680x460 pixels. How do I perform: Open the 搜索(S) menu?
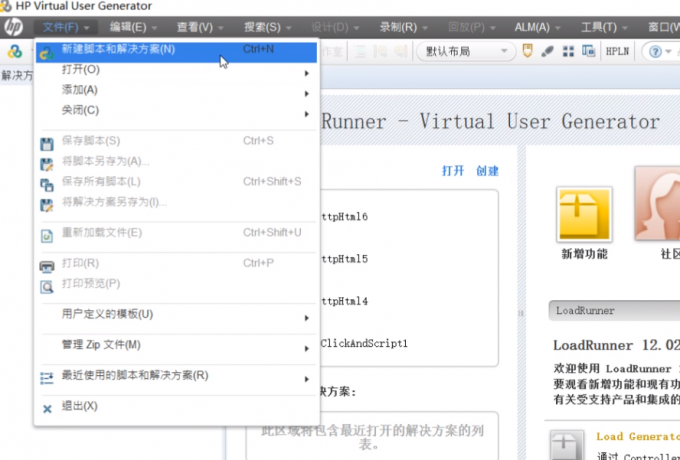point(267,27)
